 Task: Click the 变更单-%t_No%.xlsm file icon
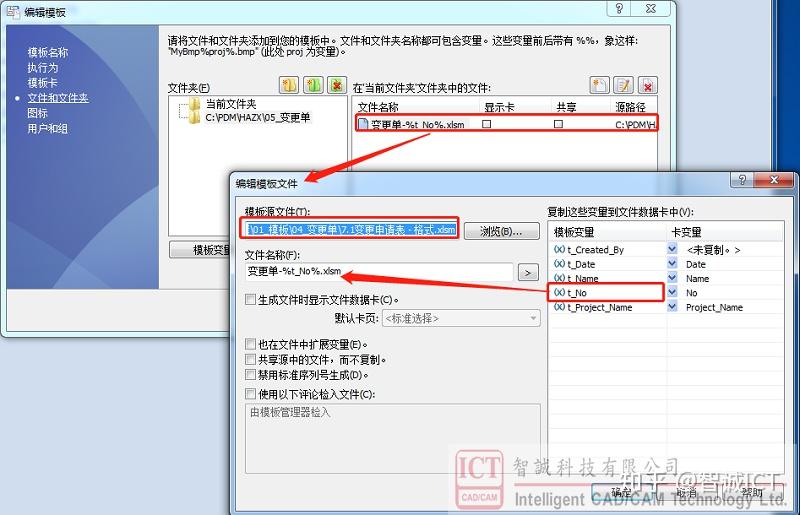point(363,124)
